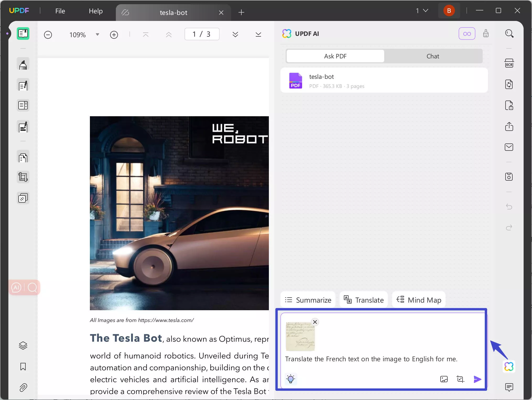Image resolution: width=532 pixels, height=400 pixels.
Task: Open the attachments paperclip panel
Action: coord(23,387)
